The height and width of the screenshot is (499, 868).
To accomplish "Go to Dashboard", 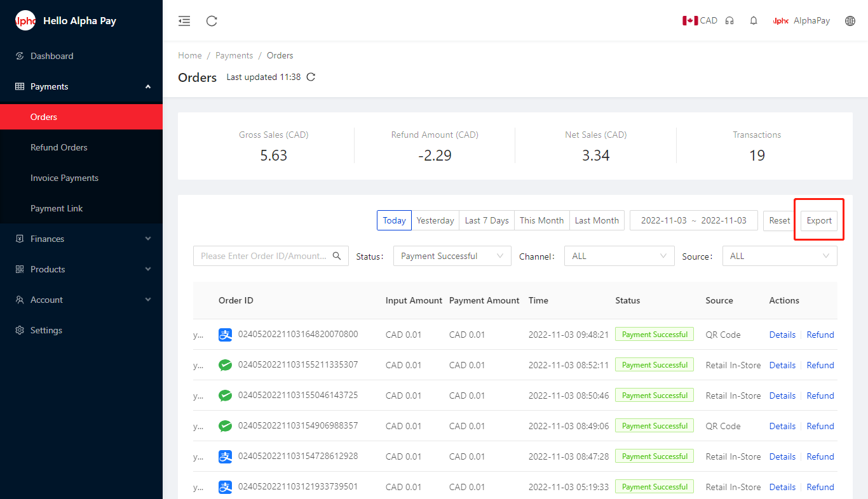I will click(x=81, y=56).
